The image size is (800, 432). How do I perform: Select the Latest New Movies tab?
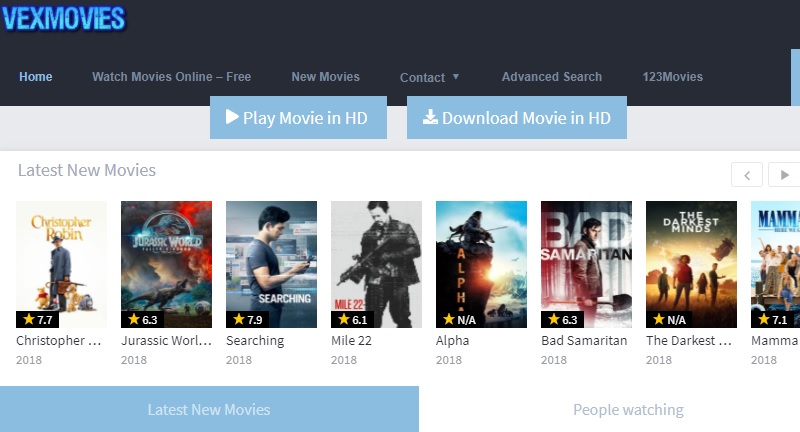coord(209,409)
